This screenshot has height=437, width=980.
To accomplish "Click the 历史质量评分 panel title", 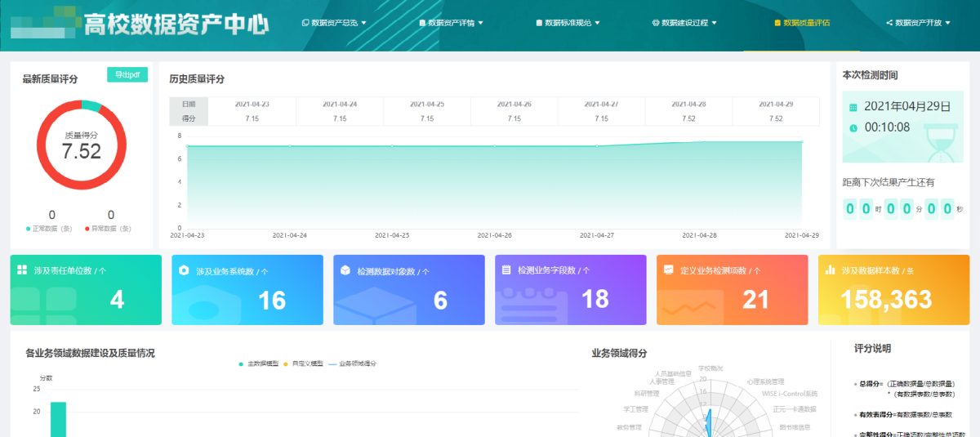I will (x=197, y=79).
